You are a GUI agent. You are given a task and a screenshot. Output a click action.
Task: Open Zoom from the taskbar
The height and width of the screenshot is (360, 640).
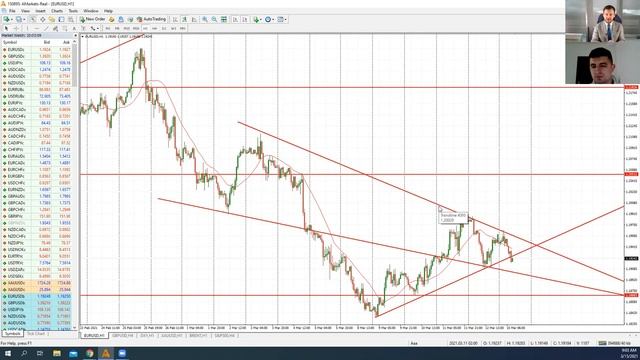(122, 353)
